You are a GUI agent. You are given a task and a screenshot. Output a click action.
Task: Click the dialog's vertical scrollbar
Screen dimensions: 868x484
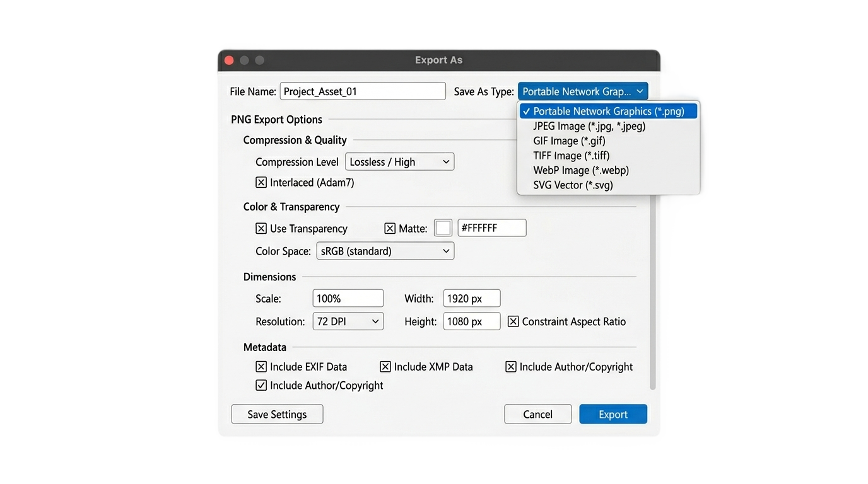pos(653,293)
